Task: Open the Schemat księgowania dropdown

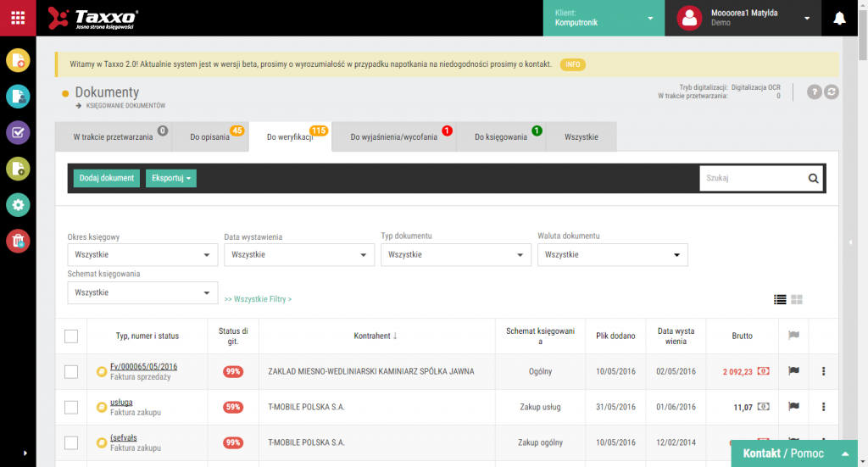Action: (x=142, y=292)
